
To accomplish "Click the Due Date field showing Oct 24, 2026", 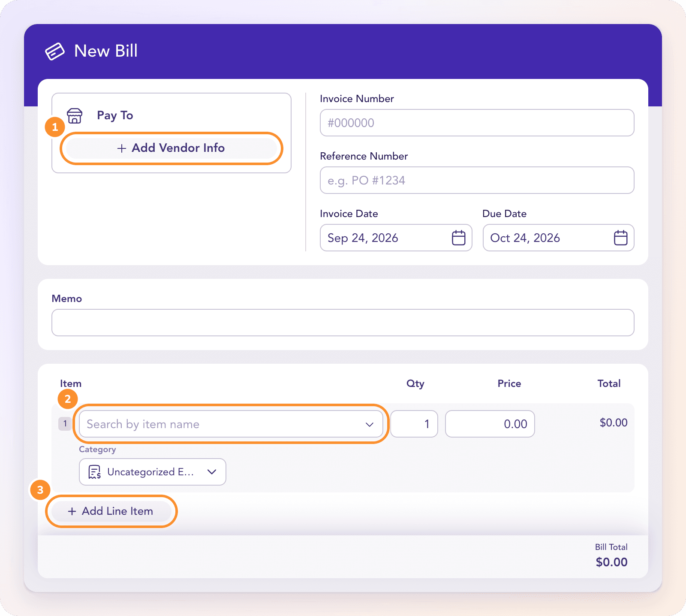I will (x=558, y=238).
